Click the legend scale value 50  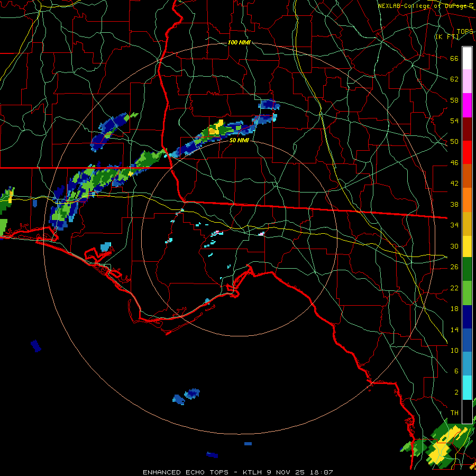tap(454, 142)
